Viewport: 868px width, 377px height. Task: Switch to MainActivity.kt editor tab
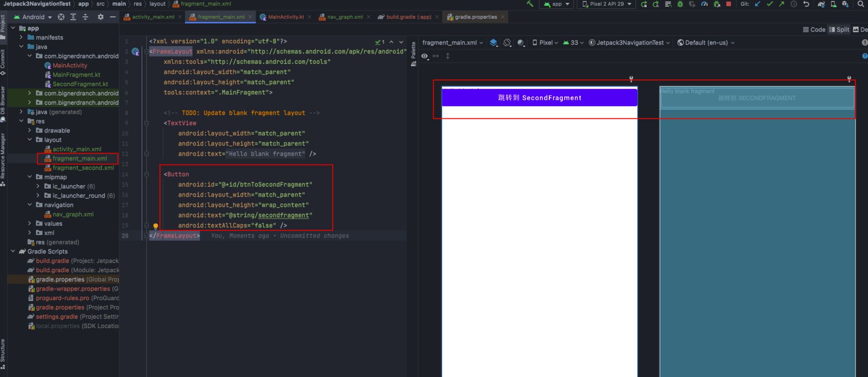[x=286, y=17]
